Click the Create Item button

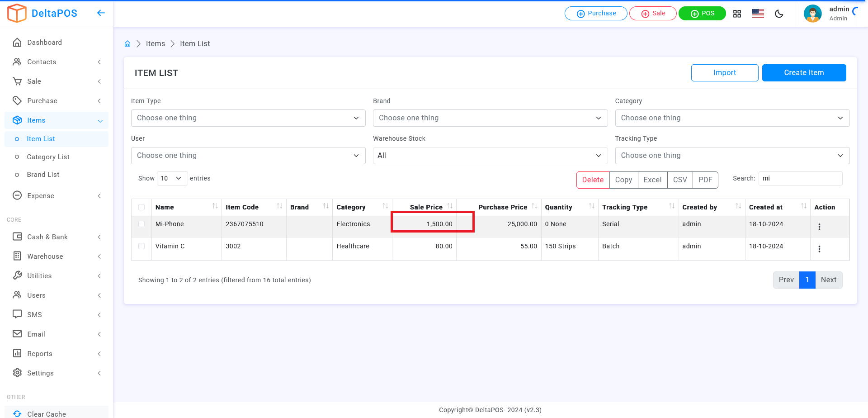(803, 73)
